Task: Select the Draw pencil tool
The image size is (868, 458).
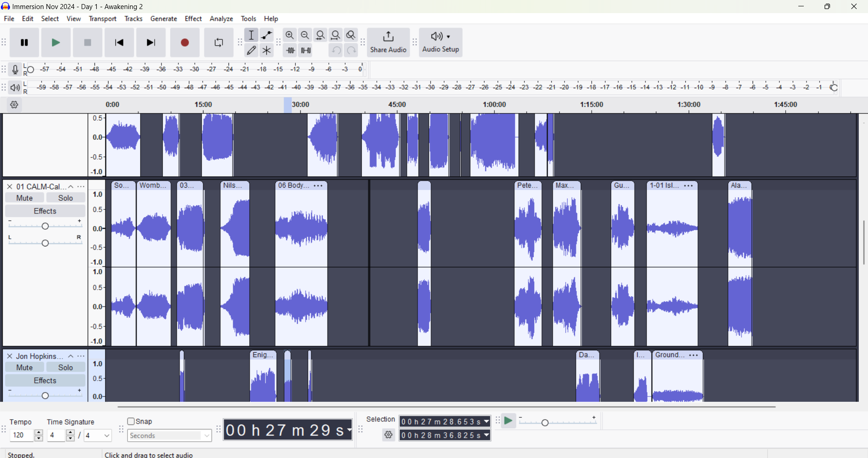Action: [252, 51]
